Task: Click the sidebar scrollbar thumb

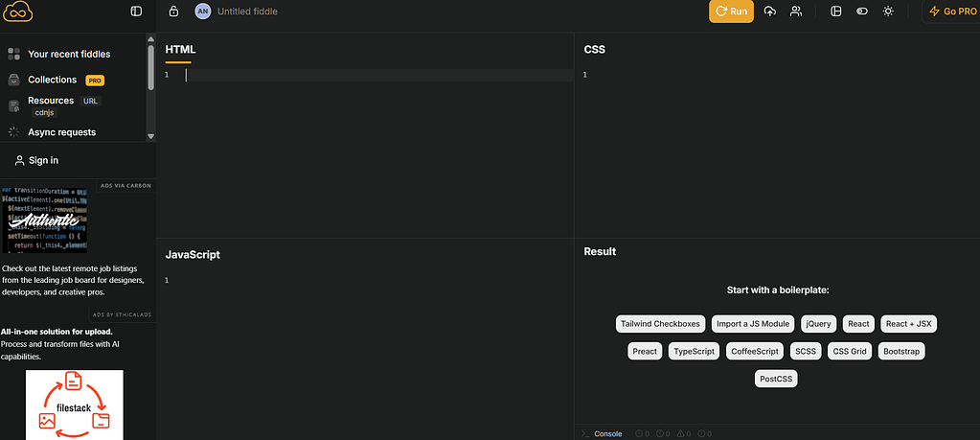Action: [150, 67]
